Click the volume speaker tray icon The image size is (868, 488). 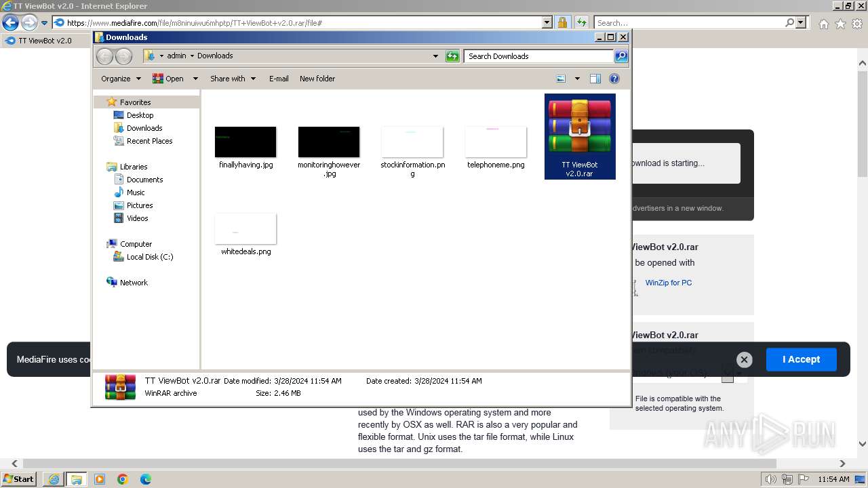(x=771, y=479)
